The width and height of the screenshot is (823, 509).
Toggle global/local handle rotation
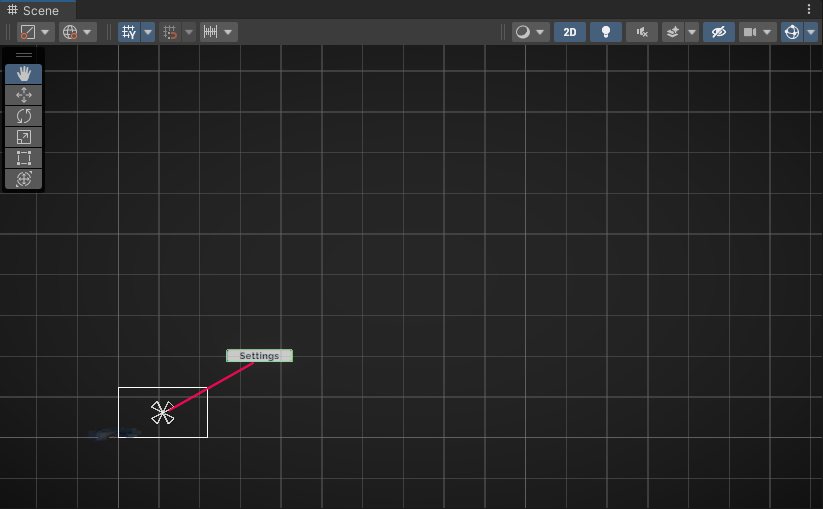70,32
